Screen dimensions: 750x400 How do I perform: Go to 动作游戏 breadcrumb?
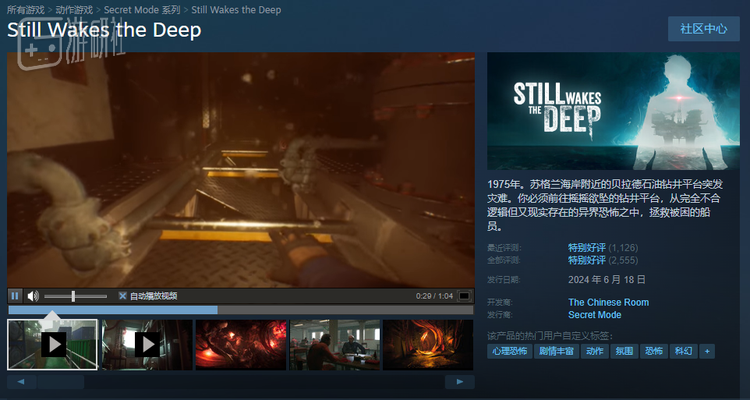pyautogui.click(x=74, y=10)
